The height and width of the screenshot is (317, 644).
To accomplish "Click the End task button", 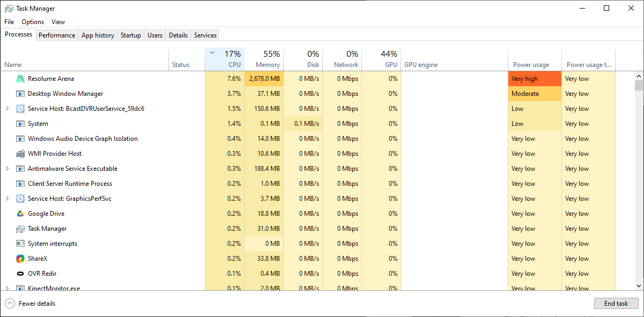I will click(616, 304).
